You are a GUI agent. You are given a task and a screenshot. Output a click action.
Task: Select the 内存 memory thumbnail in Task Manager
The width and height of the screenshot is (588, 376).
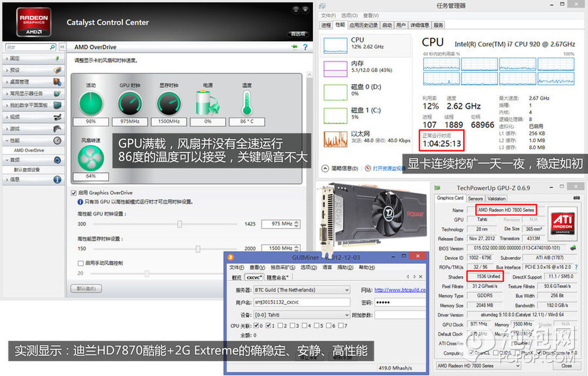click(335, 69)
